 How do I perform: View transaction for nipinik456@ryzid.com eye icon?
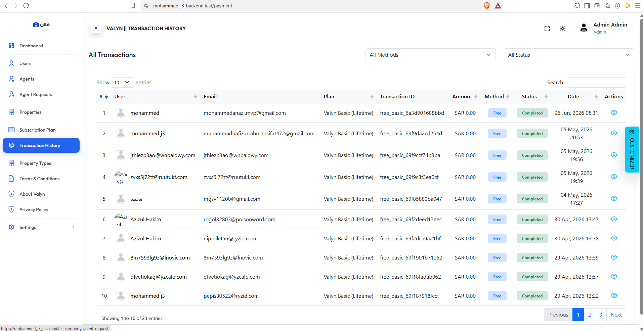614,238
